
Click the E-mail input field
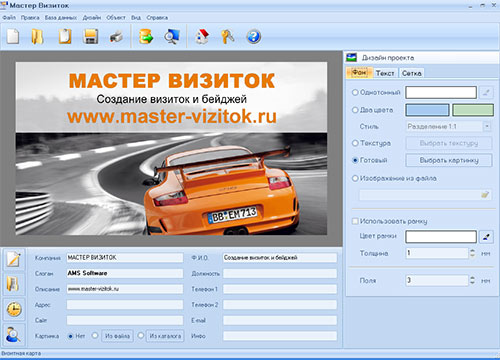coord(280,320)
